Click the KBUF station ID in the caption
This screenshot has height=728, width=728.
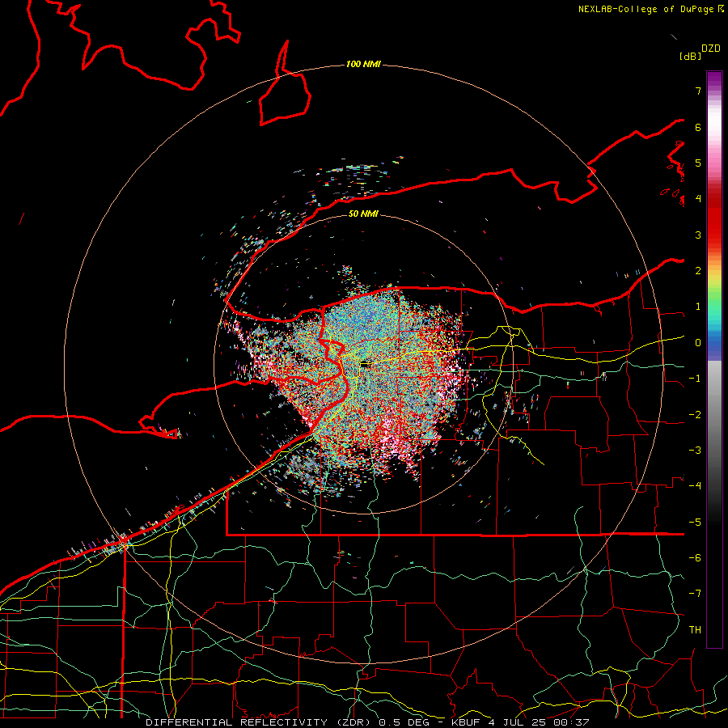point(466,722)
